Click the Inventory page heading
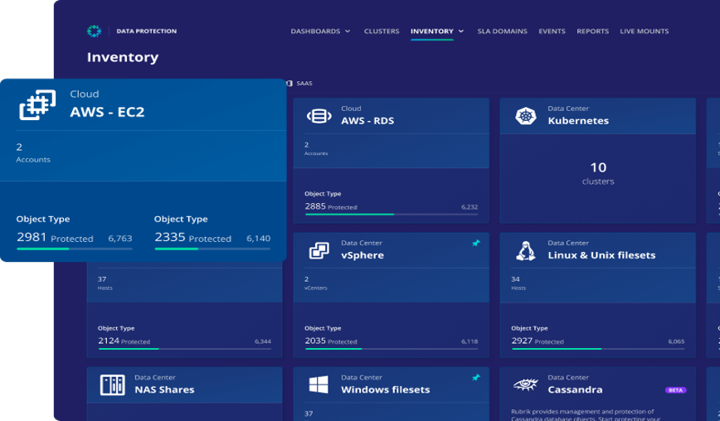 click(x=123, y=57)
